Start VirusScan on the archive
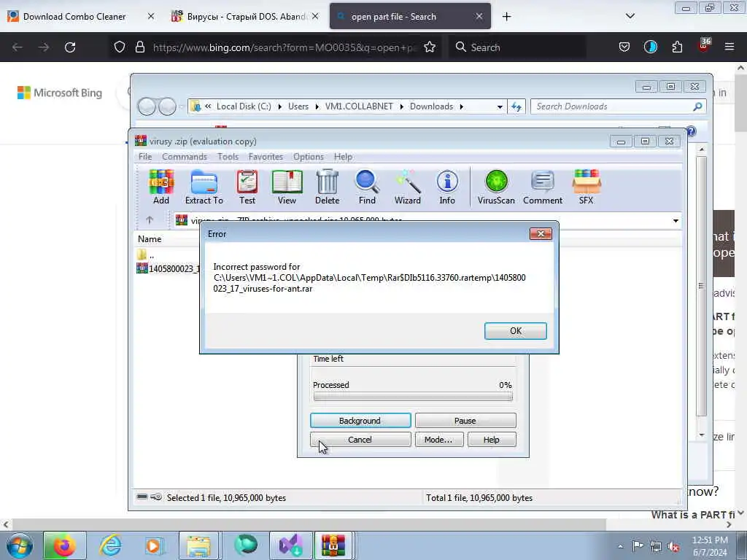 [496, 187]
